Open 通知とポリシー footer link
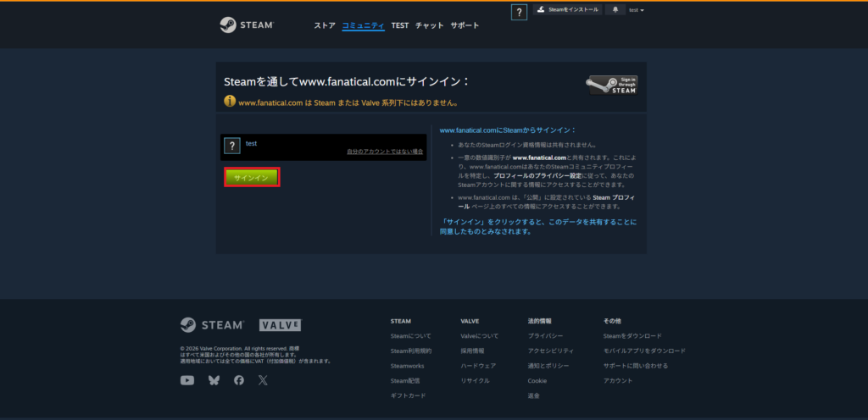 coord(548,366)
